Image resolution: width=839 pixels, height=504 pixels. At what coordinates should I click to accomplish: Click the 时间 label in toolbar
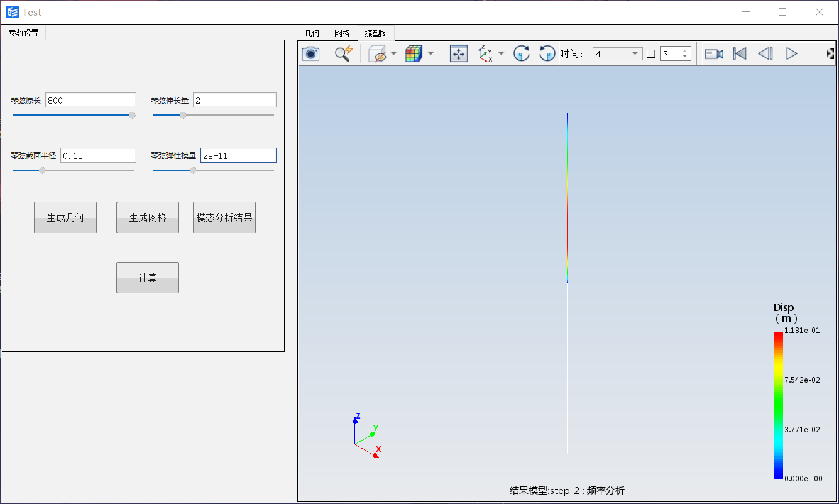pos(571,54)
